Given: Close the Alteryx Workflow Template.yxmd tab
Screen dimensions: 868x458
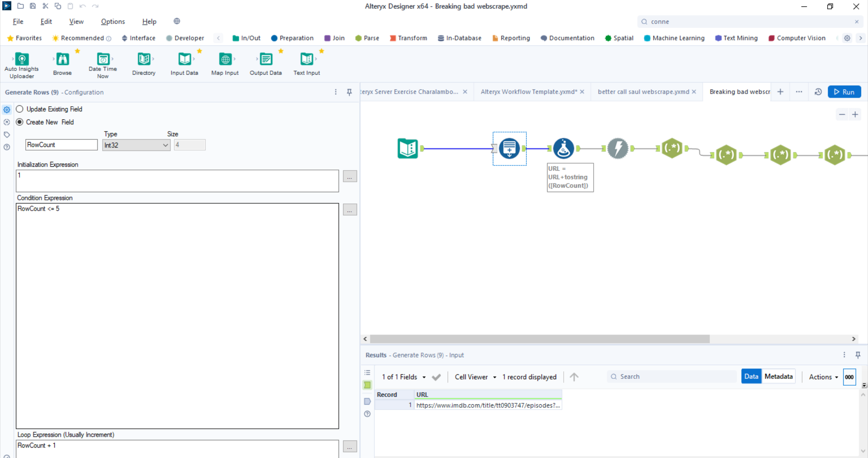Looking at the screenshot, I should 582,92.
